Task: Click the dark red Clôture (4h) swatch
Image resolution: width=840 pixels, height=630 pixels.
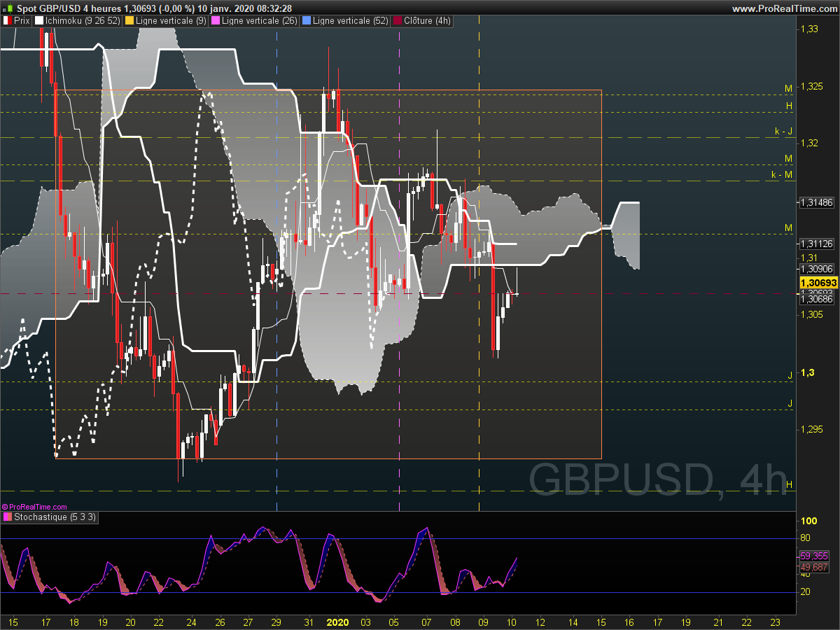Action: pos(398,21)
